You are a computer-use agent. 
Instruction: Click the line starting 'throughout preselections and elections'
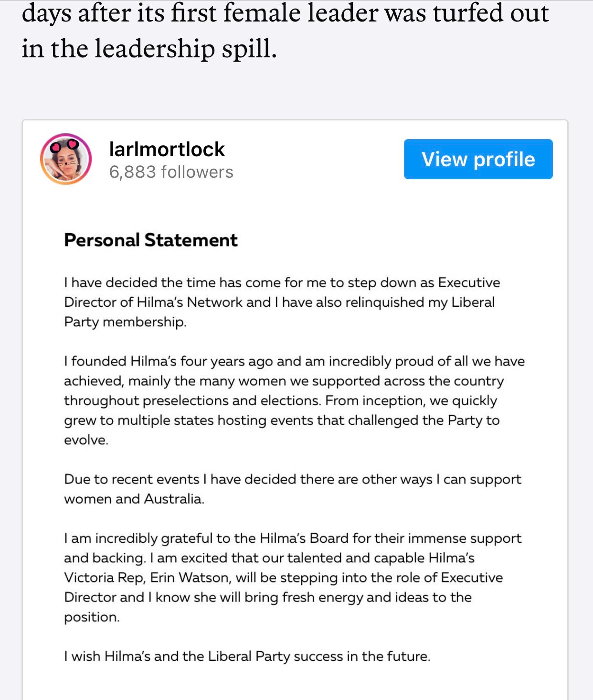(x=280, y=400)
